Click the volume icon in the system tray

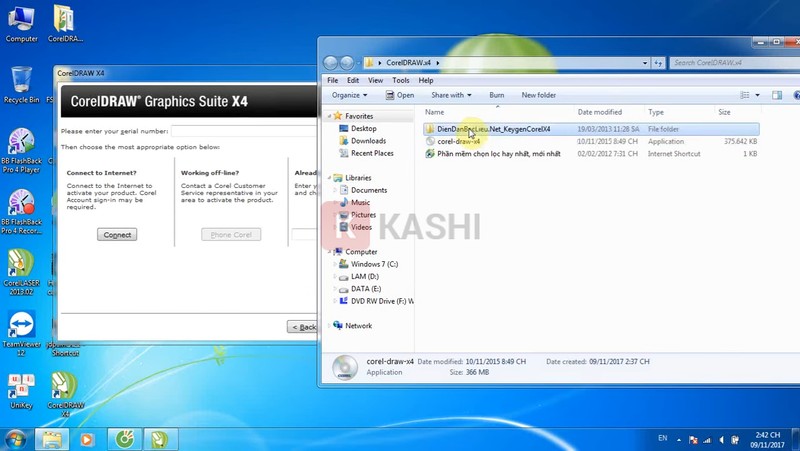(x=721, y=439)
